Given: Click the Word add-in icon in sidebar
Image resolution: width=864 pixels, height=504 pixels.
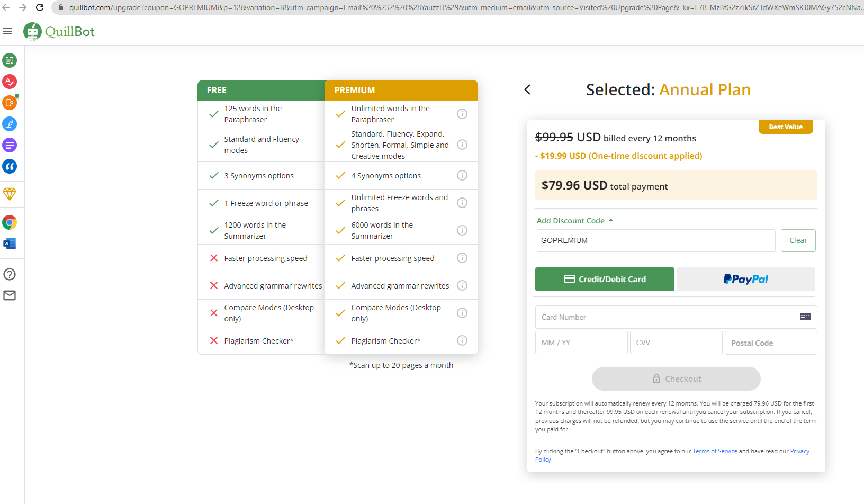Looking at the screenshot, I should pos(10,244).
